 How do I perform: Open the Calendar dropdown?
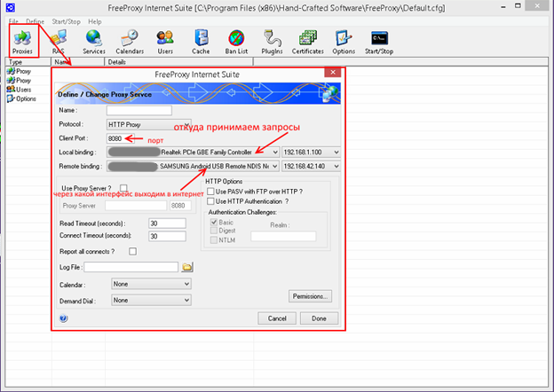[151, 284]
